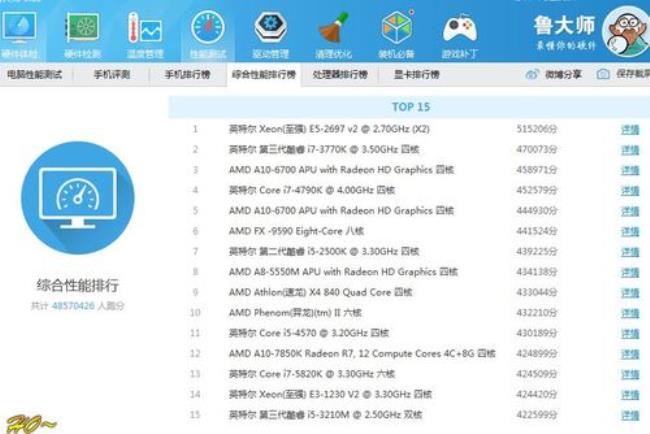650x434 pixels.
Task: Select the Xeon E5-2697 v2 processor name
Action: click(x=329, y=129)
